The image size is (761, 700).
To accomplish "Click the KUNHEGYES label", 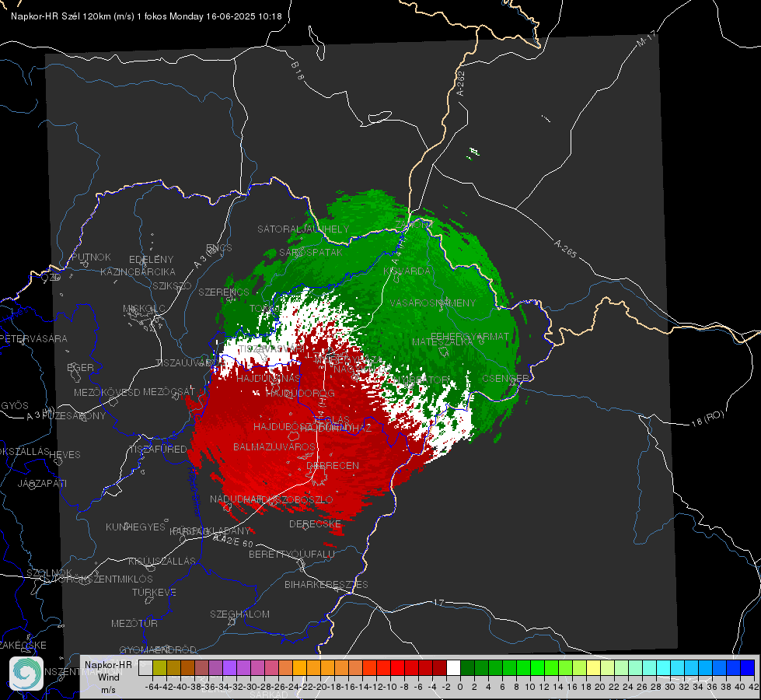I will (135, 527).
